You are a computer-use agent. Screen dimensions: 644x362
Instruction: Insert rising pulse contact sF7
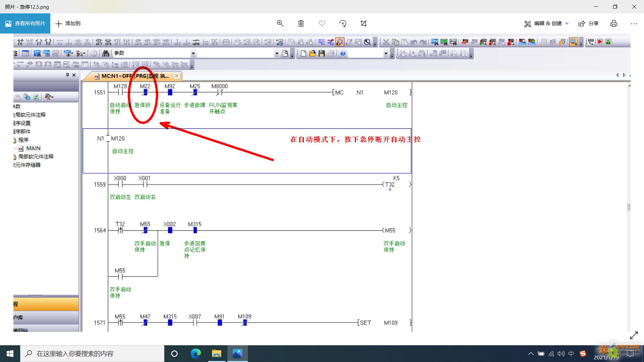pyautogui.click(x=99, y=42)
